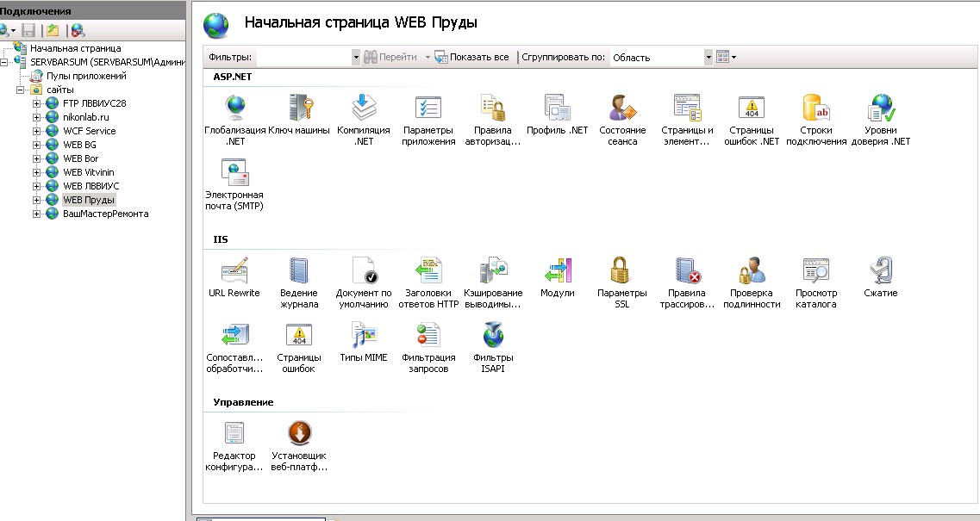Open the Сжатие feature
980x521 pixels.
(881, 277)
